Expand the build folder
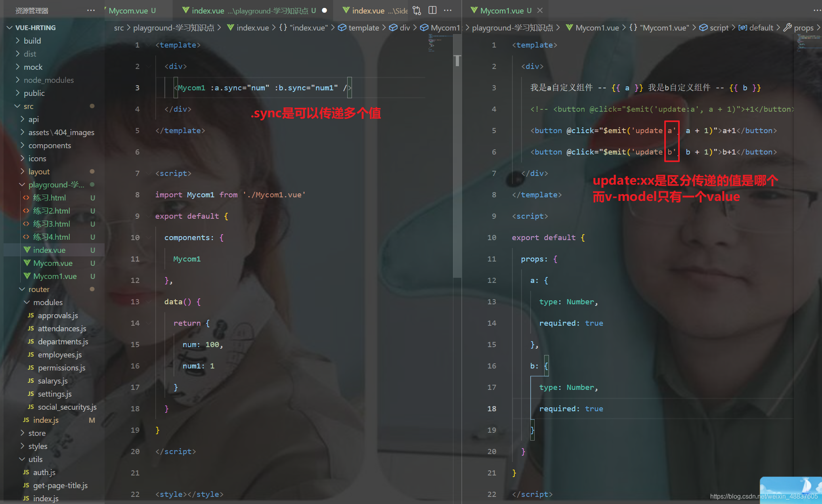The width and height of the screenshot is (822, 504). click(32, 41)
